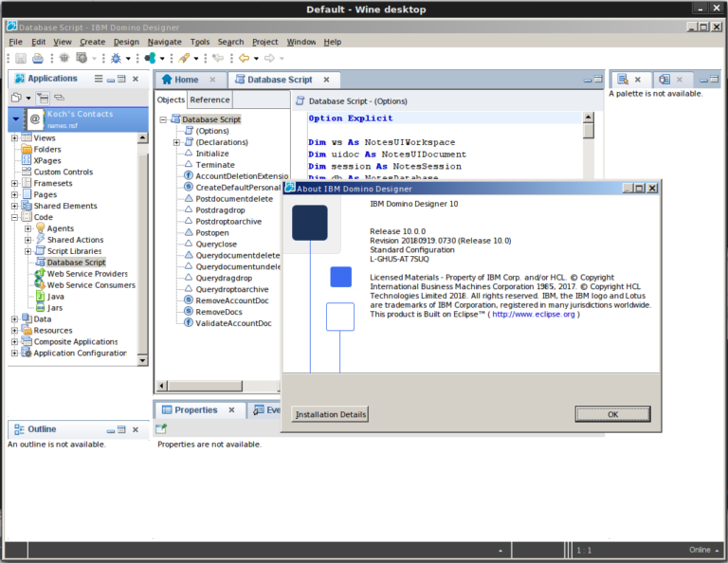Expand the Views tree node
Image resolution: width=728 pixels, height=563 pixels.
14,137
